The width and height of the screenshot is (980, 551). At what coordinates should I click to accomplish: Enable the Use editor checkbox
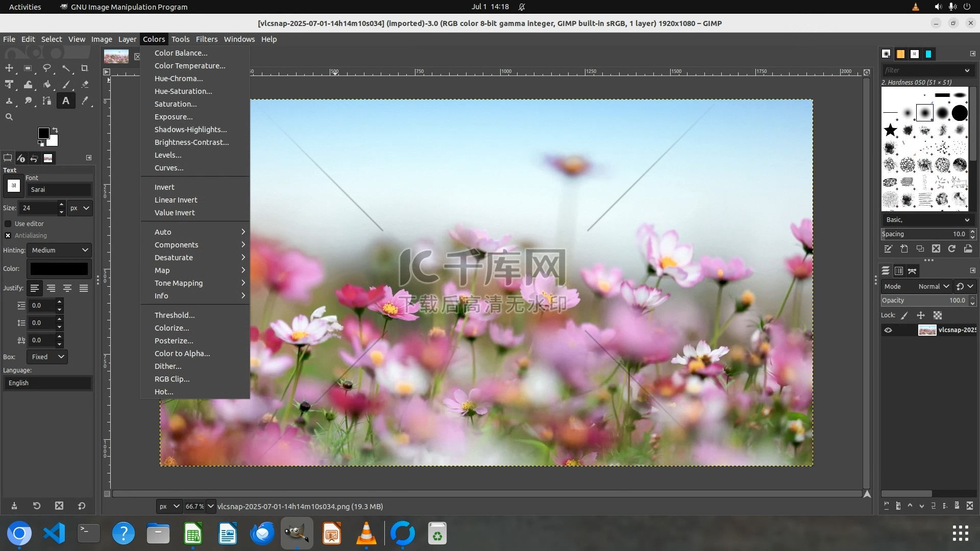(8, 223)
